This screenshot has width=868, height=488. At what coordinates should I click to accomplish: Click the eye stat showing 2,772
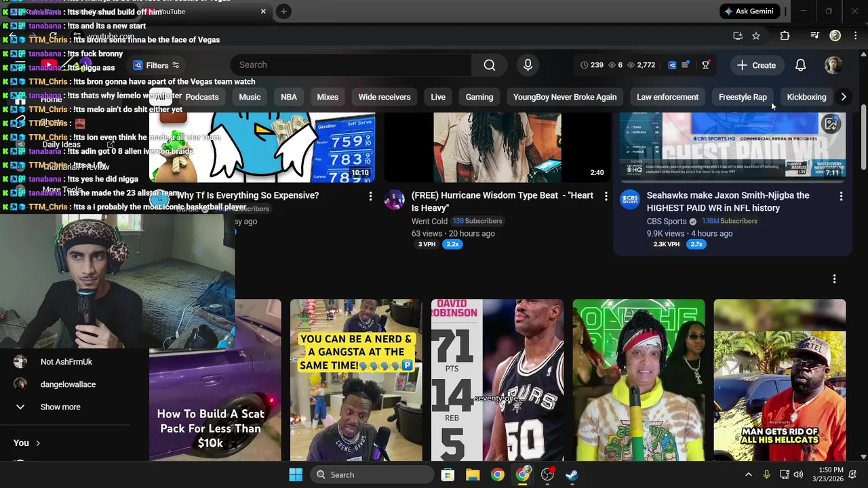(642, 65)
